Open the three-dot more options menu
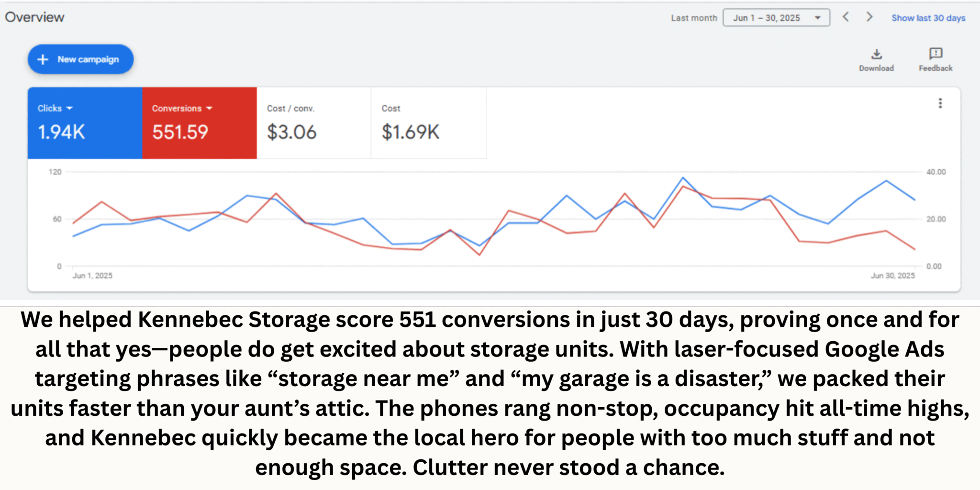 point(940,103)
